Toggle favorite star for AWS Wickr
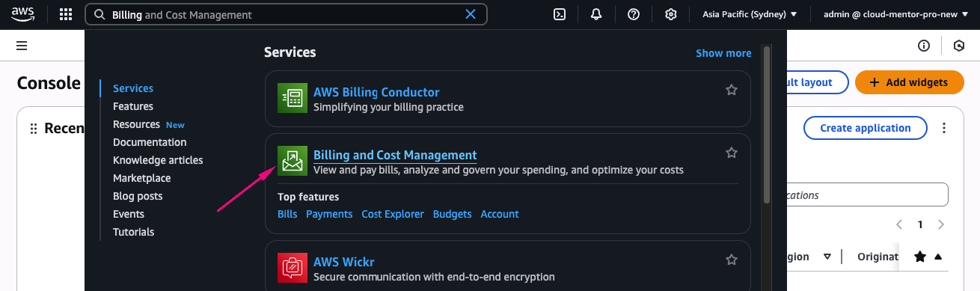Viewport: 980px width, 291px height. 732,260
